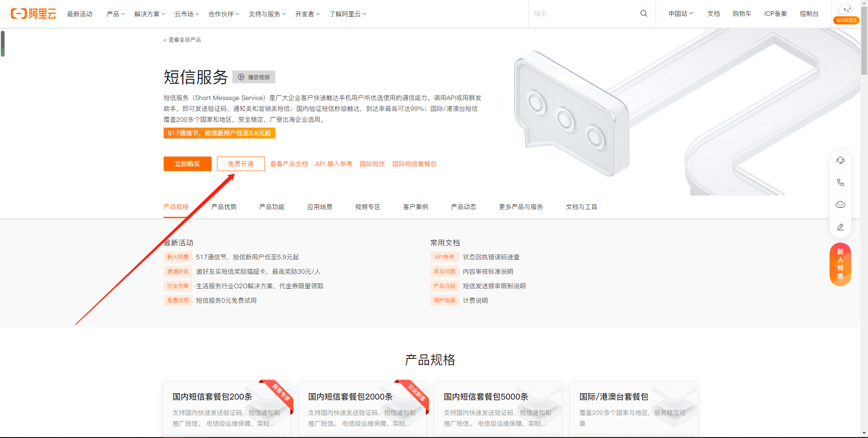
Task: Expand the 产品 dropdown menu
Action: point(116,14)
